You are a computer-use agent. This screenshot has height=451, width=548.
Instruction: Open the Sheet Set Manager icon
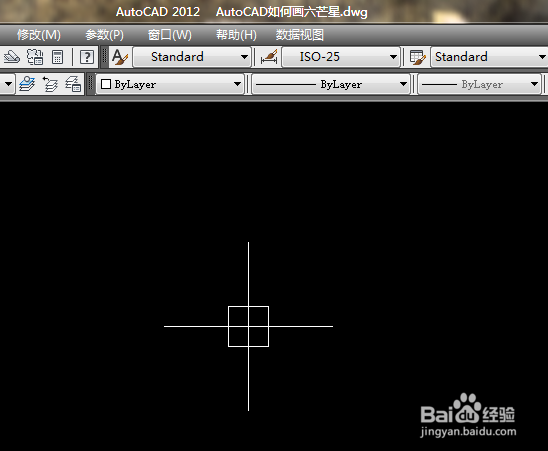coord(11,57)
